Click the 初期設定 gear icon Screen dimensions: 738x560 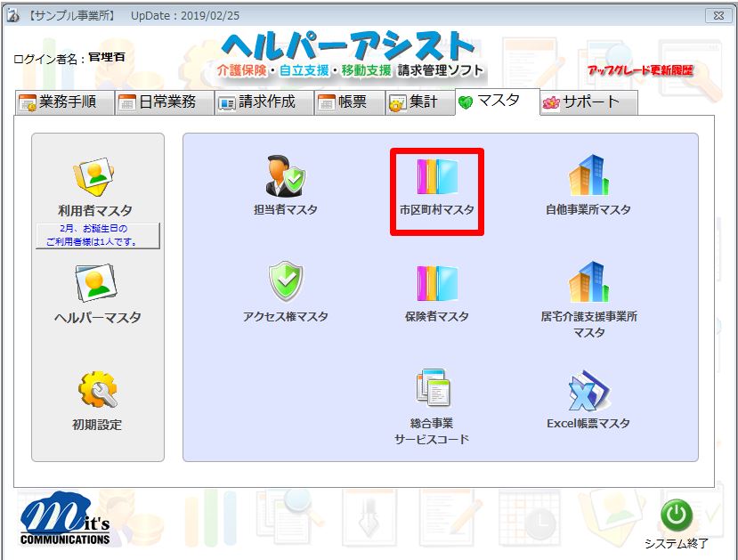coord(97,392)
